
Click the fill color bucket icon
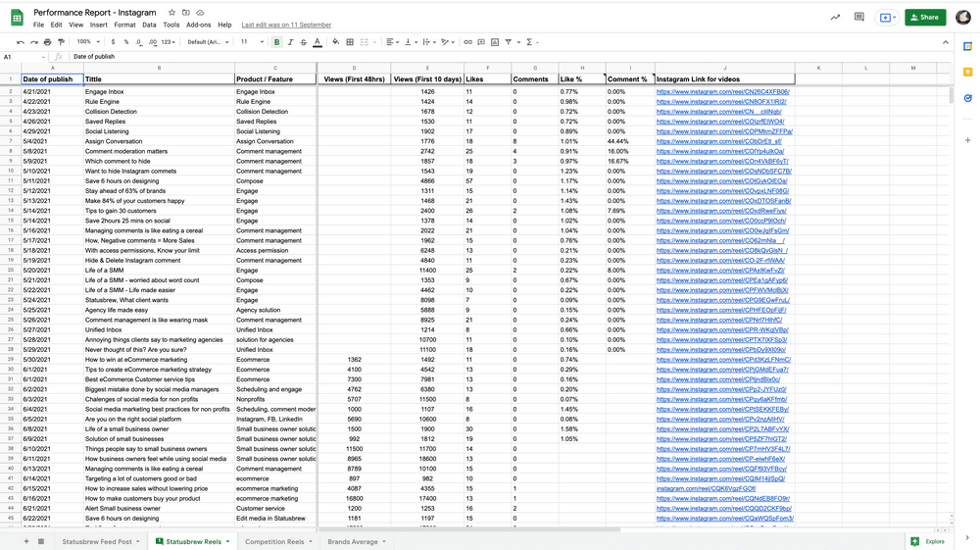pos(336,42)
